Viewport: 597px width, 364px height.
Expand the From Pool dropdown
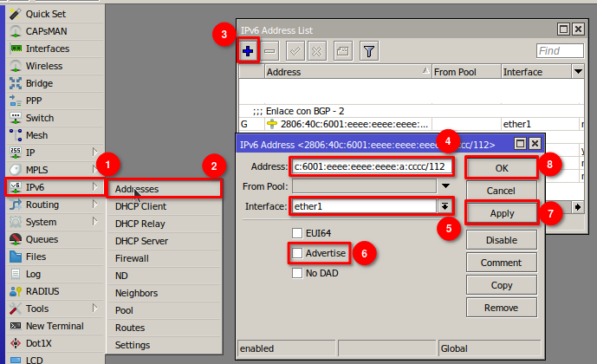click(x=446, y=185)
